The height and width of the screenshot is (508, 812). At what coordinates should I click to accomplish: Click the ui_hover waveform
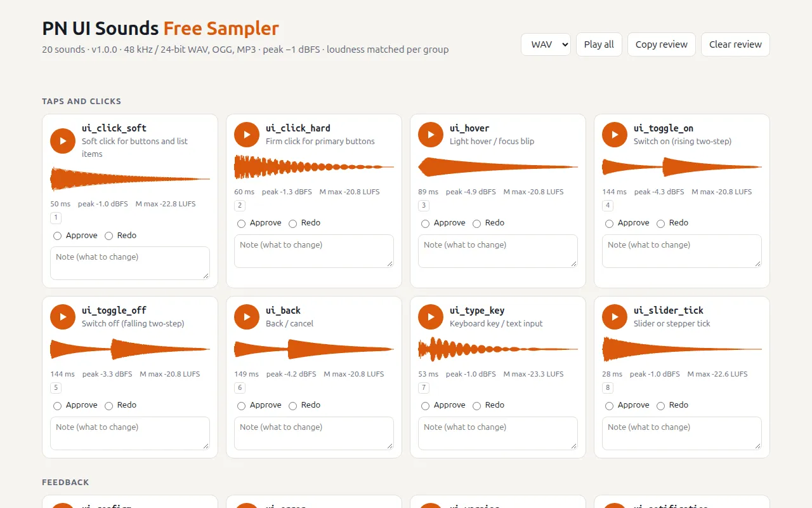[x=498, y=167]
